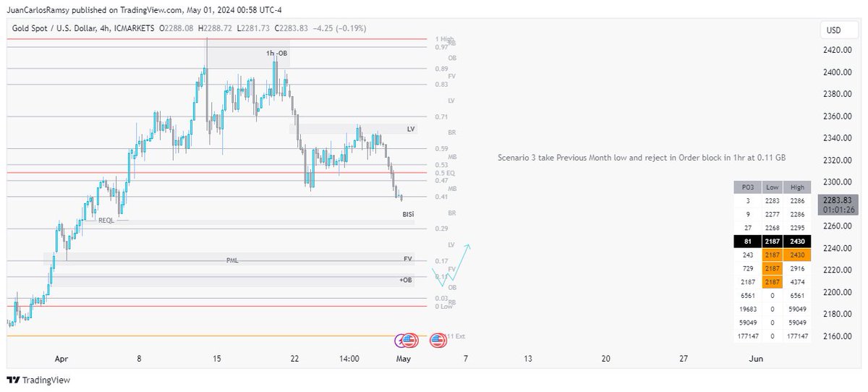This screenshot has height=392, width=868.
Task: Click the 2200.00 price scale label
Action: 839,291
